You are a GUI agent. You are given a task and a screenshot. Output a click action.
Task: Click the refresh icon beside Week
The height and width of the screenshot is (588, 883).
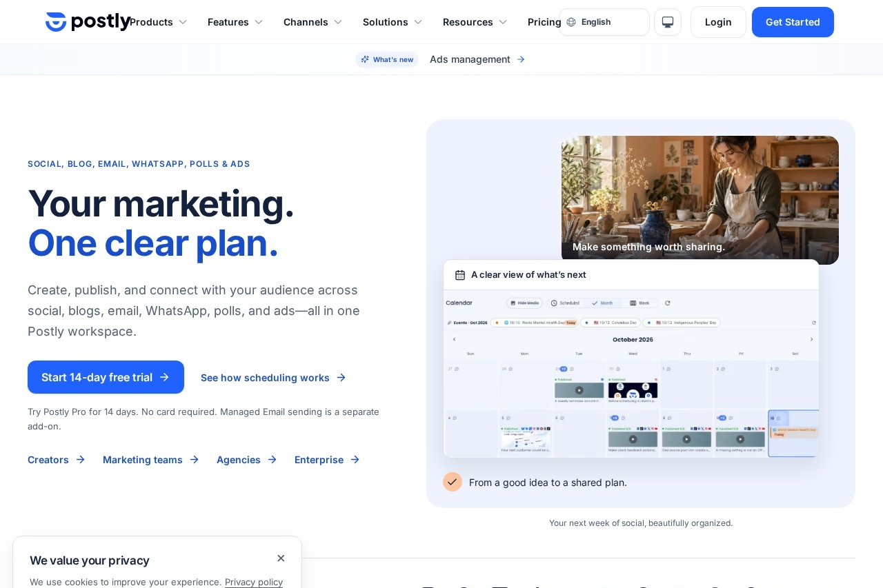(x=667, y=303)
